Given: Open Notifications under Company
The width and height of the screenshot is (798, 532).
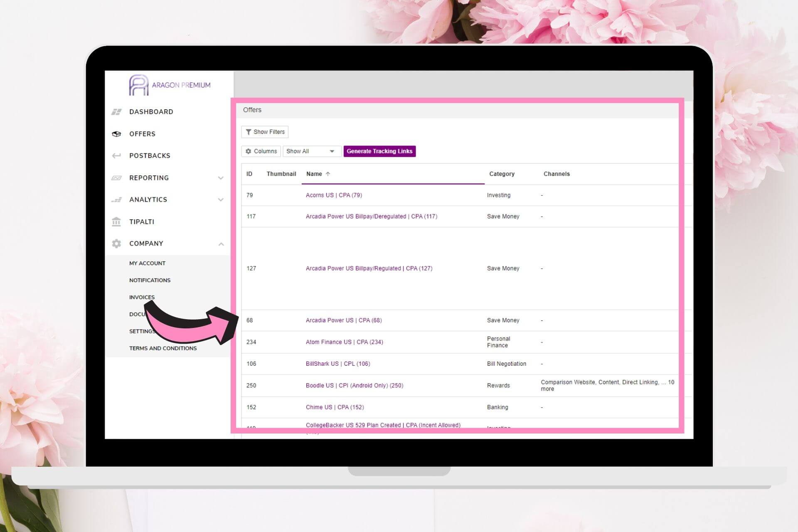Looking at the screenshot, I should coord(150,281).
